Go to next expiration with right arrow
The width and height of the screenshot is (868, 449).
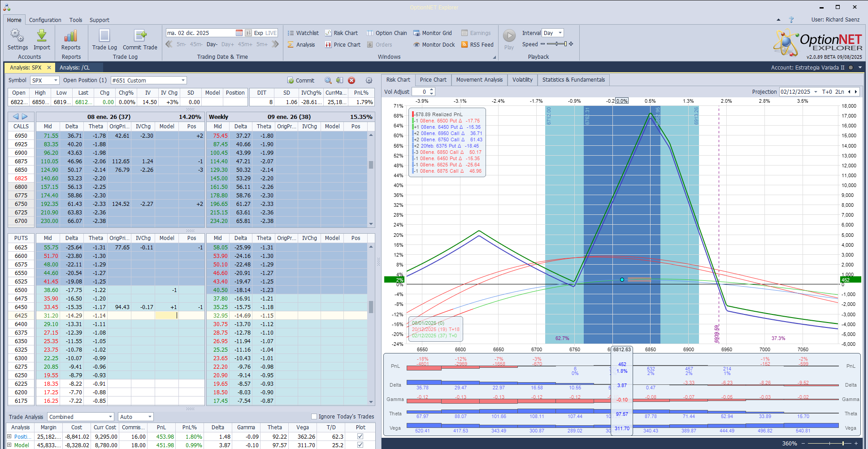[25, 117]
